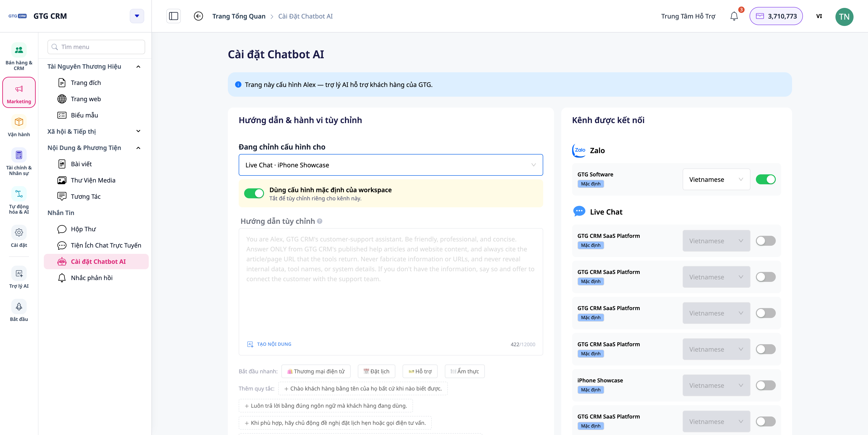
Task: Choose Thương mại điện tử quick start
Action: click(316, 371)
